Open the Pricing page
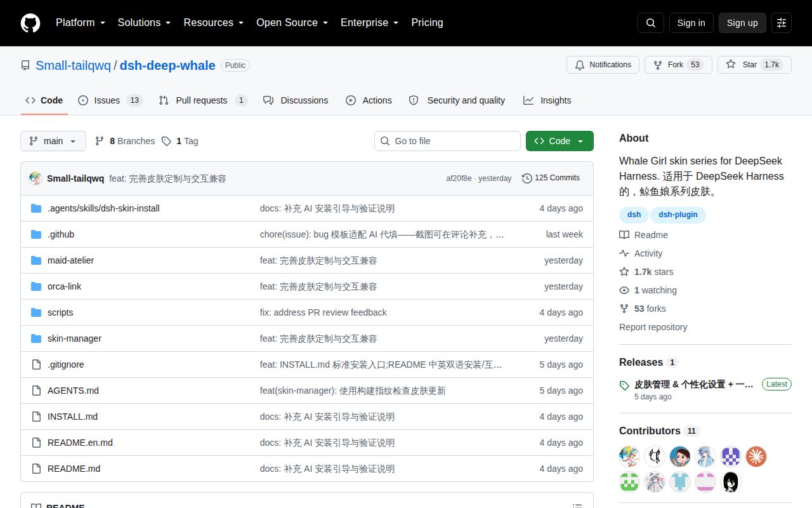The height and width of the screenshot is (508, 812). [x=427, y=23]
